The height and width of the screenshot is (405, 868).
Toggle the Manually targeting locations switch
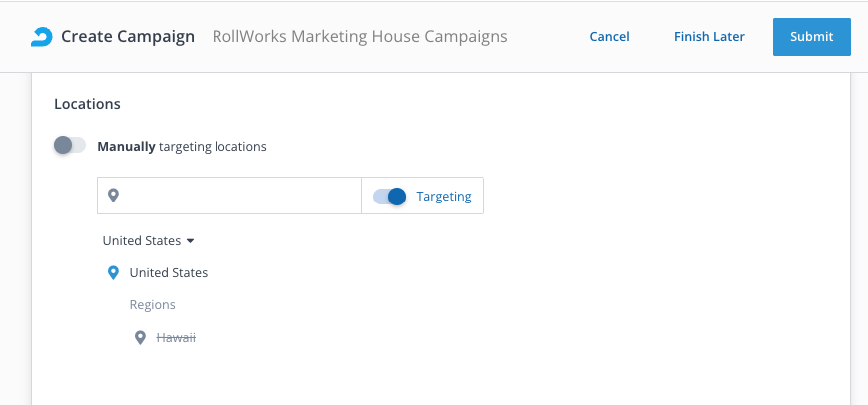70,146
